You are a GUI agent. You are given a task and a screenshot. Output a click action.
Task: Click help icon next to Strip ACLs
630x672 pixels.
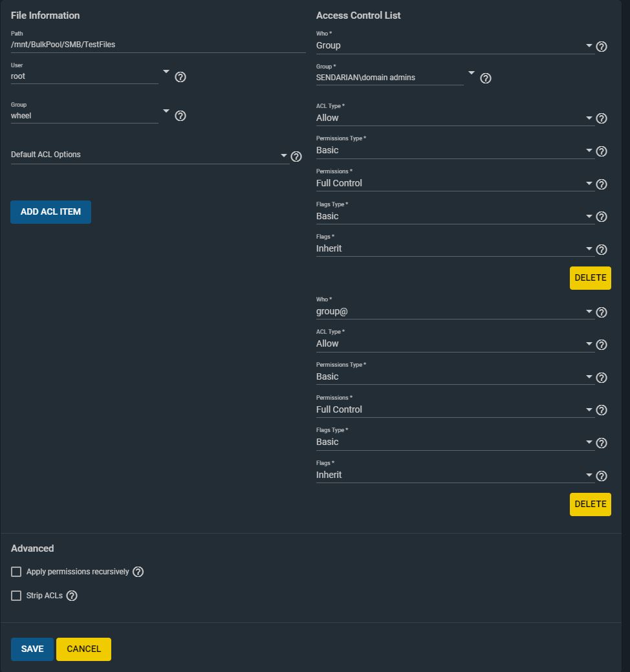(x=72, y=596)
